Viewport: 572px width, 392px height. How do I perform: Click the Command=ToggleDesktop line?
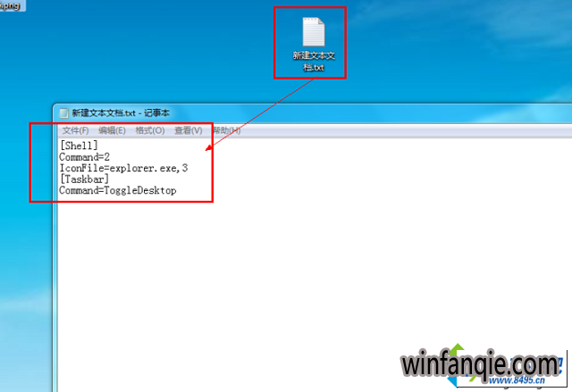[118, 190]
